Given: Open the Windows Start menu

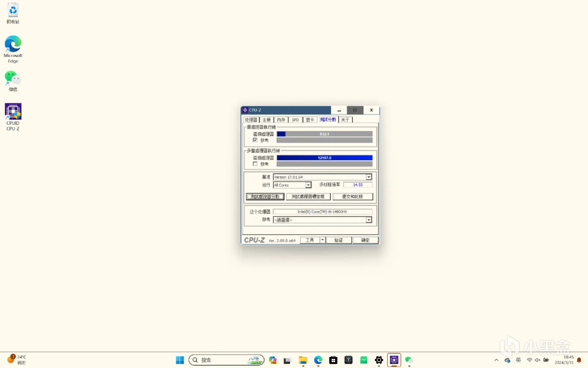Looking at the screenshot, I should pos(180,360).
